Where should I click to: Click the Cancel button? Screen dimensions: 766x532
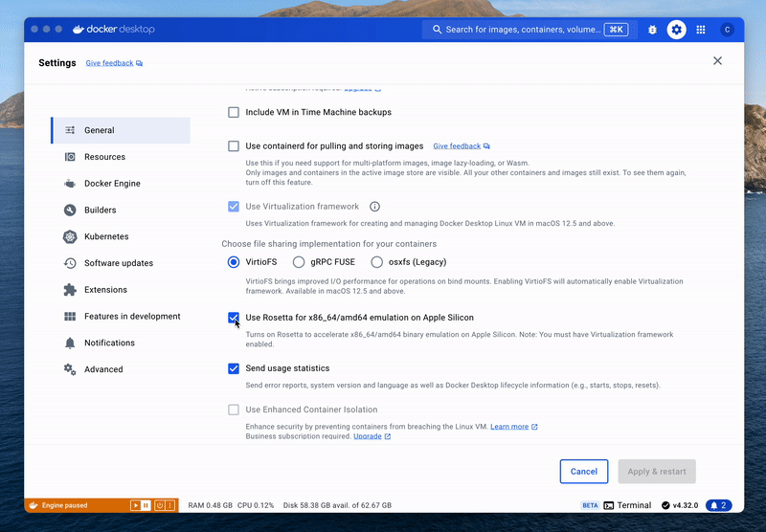[584, 472]
